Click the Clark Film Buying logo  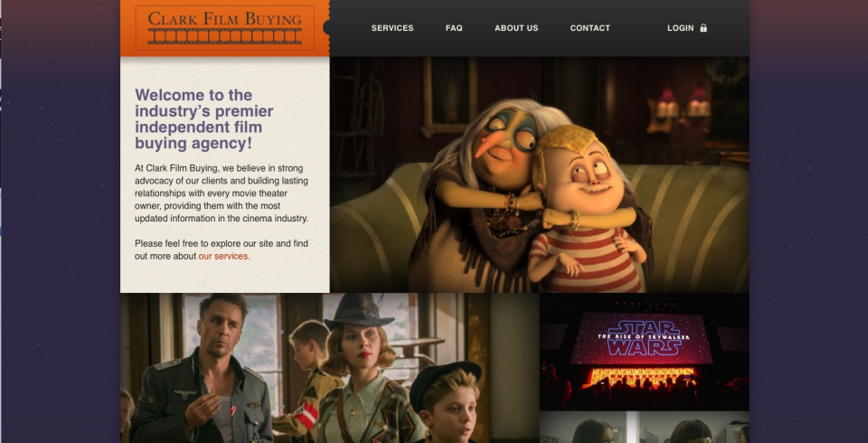click(225, 28)
